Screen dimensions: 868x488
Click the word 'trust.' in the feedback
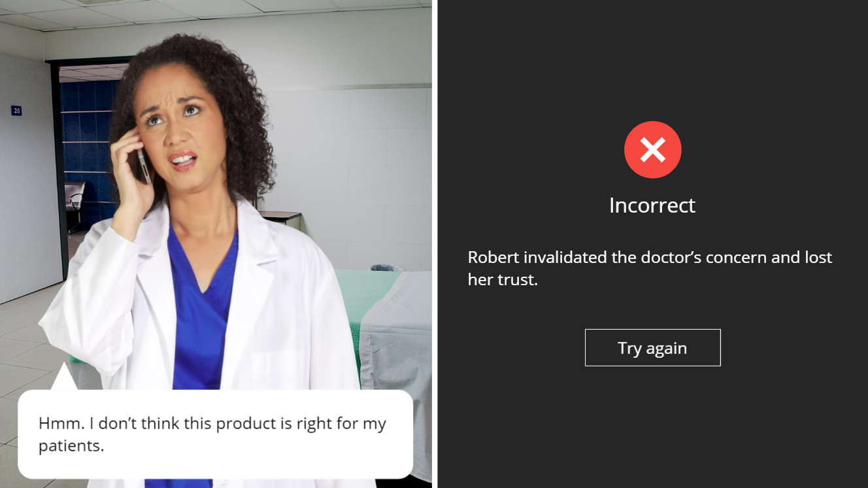click(517, 280)
